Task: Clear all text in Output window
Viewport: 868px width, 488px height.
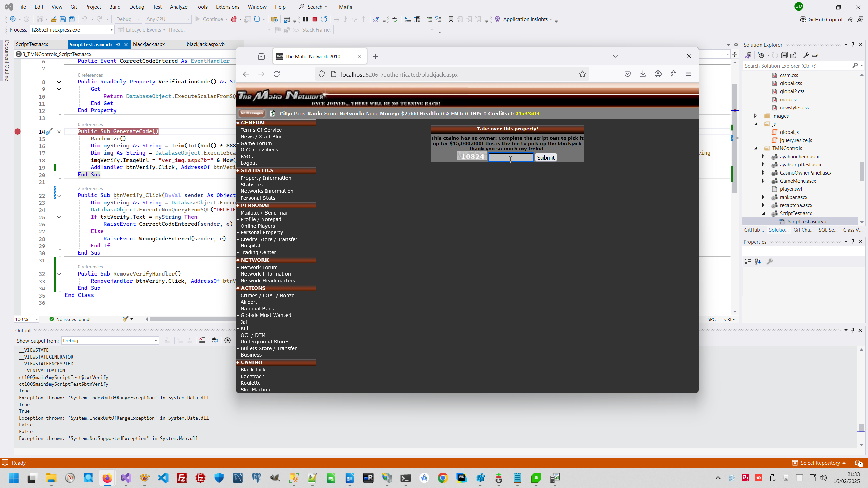Action: point(202,340)
